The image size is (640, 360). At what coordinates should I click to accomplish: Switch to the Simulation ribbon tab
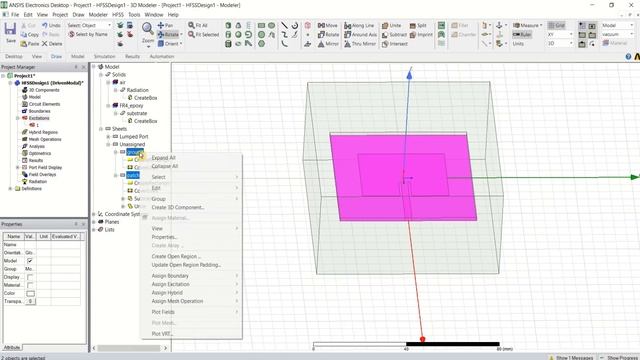click(104, 56)
